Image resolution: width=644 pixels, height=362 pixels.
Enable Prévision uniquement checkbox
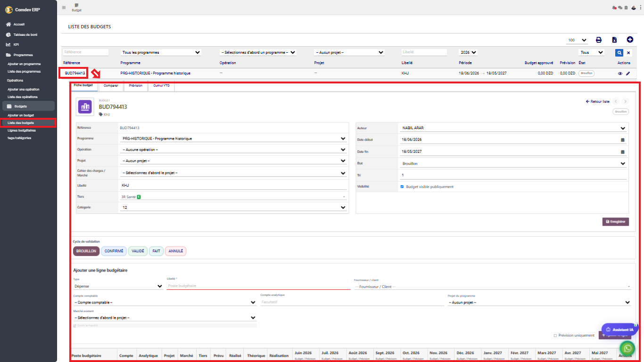click(555, 336)
